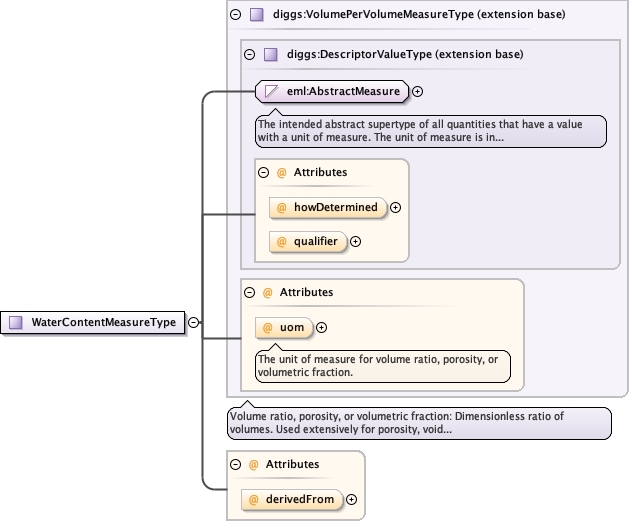This screenshot has width=630, height=522.
Task: Collapse the diggs:DescriptorValueType group
Action: point(249,54)
